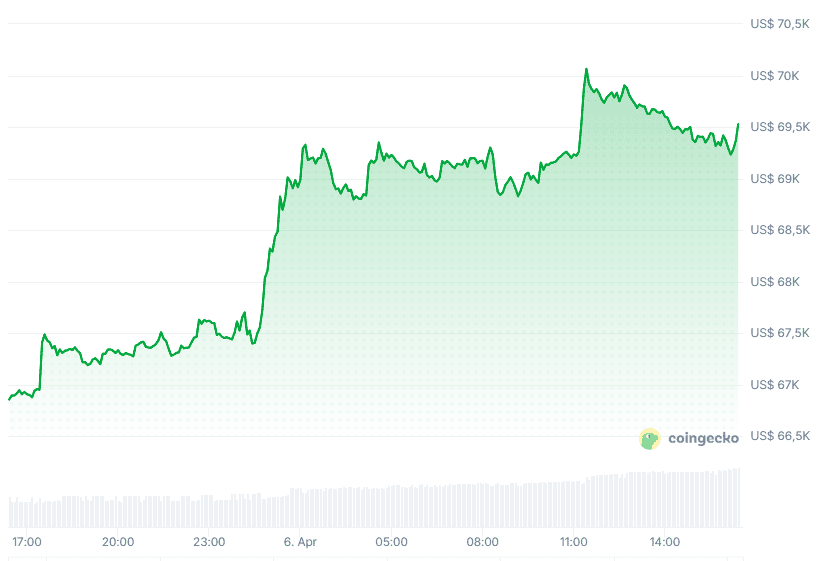Click the 05:00 time axis label
The width and height of the screenshot is (819, 561).
coord(391,542)
